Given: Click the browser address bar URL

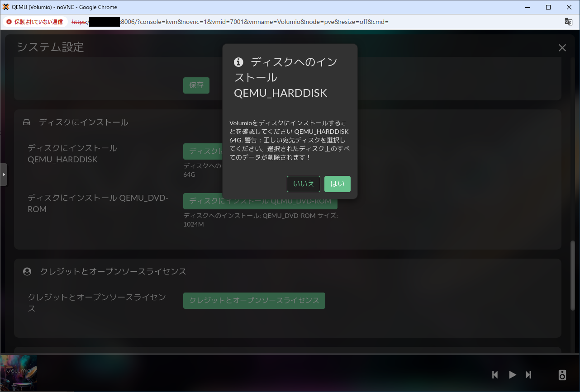Looking at the screenshot, I should pyautogui.click(x=230, y=22).
